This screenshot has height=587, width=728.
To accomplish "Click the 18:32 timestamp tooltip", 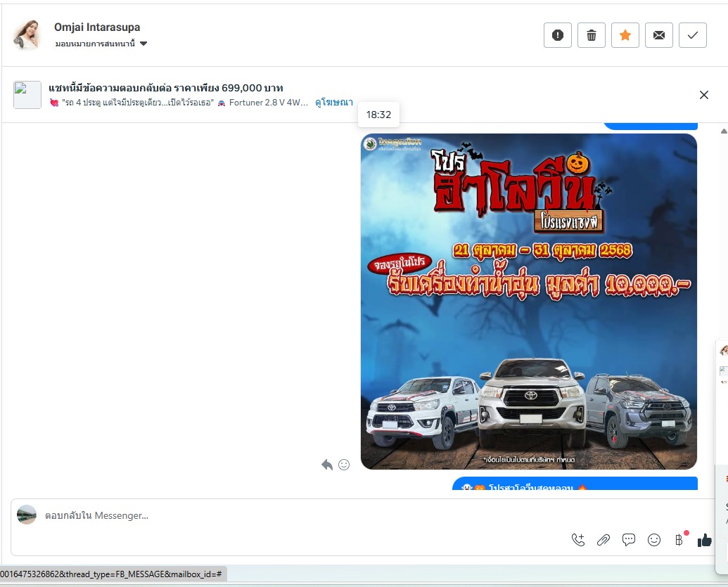I will pos(379,115).
